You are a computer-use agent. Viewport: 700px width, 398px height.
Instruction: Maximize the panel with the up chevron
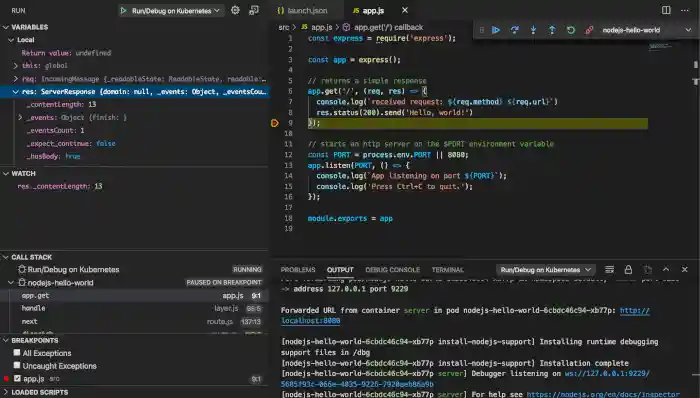(666, 269)
